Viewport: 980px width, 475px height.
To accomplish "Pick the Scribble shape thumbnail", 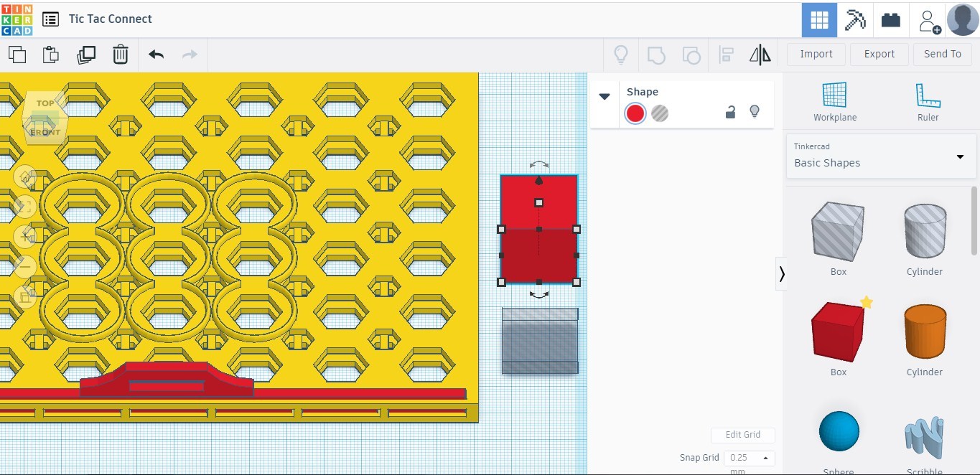I will [925, 437].
